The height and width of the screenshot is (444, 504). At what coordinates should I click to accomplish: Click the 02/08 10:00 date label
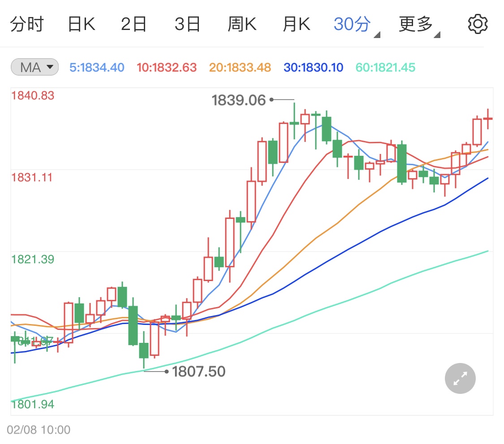(x=39, y=430)
